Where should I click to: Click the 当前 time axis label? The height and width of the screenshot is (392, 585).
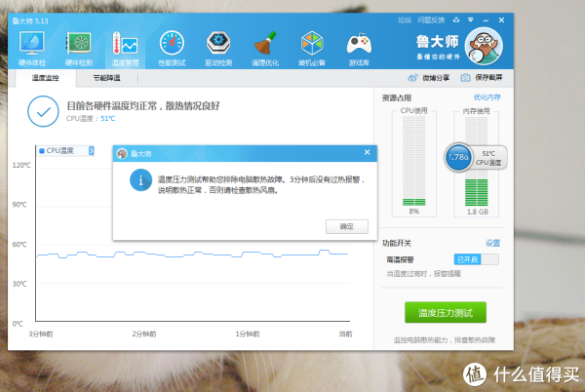345,333
